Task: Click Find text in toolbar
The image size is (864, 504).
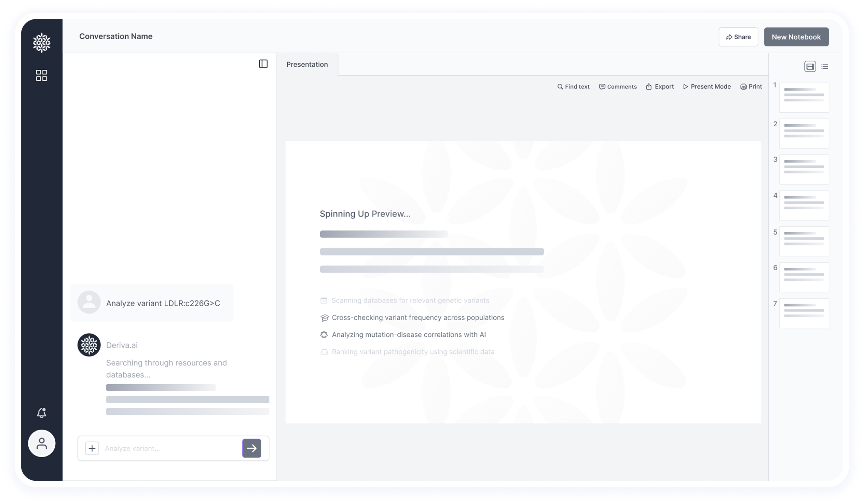Action: pos(573,87)
